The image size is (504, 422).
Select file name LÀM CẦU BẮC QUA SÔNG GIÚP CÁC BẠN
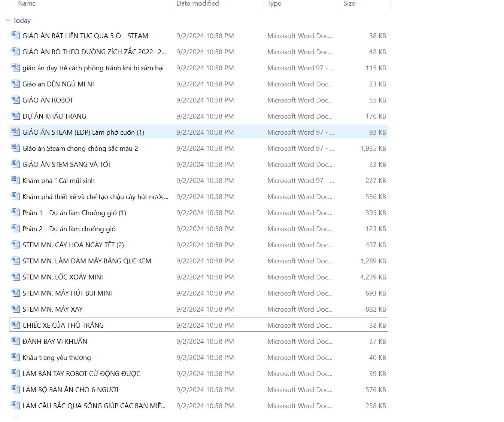pos(94,406)
